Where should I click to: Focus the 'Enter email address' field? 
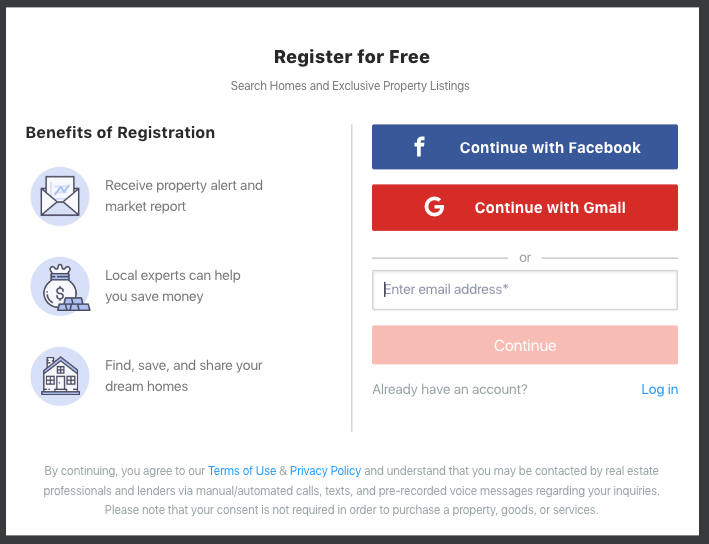coord(525,290)
